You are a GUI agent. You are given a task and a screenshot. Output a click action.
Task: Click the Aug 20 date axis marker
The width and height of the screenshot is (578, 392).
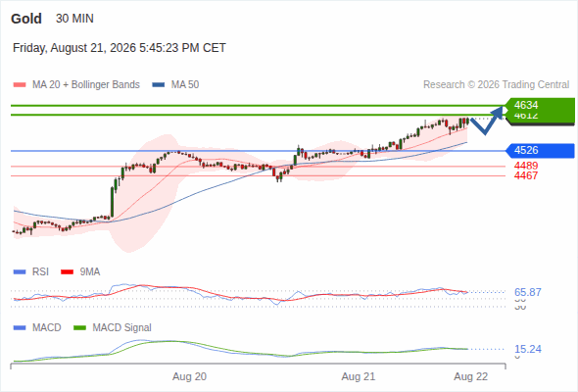189,377
